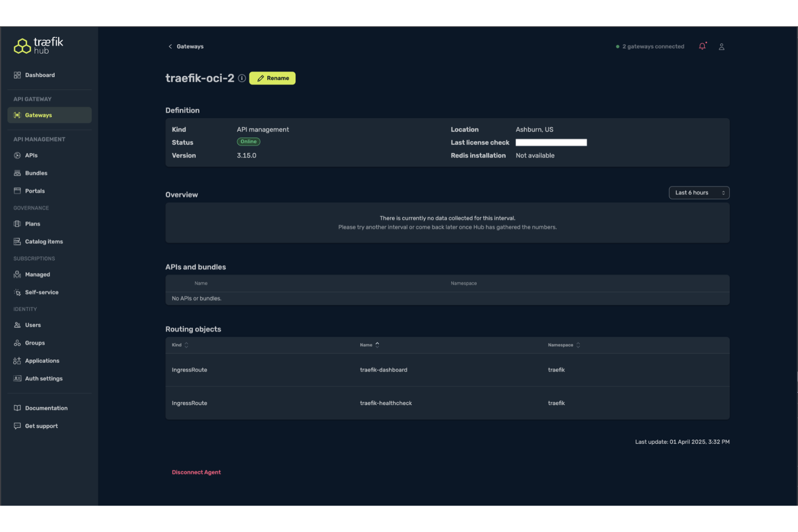
Task: Click Namespace header in APIs and bundles
Action: pos(463,284)
